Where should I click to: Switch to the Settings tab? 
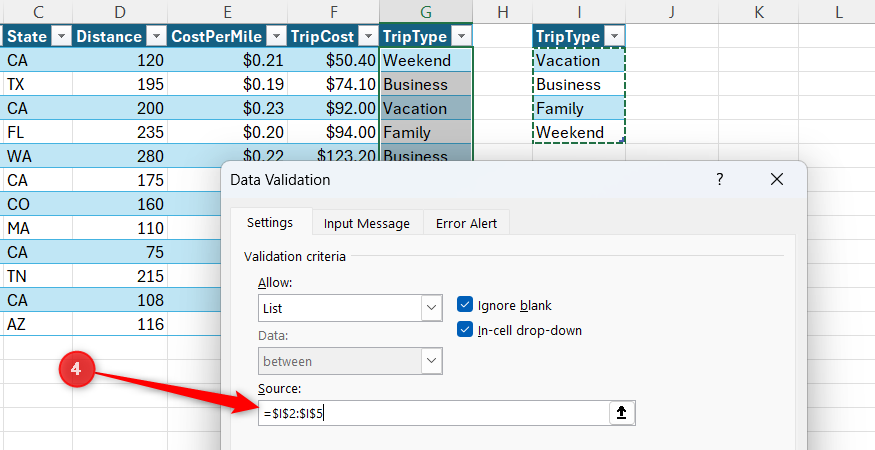(x=270, y=223)
